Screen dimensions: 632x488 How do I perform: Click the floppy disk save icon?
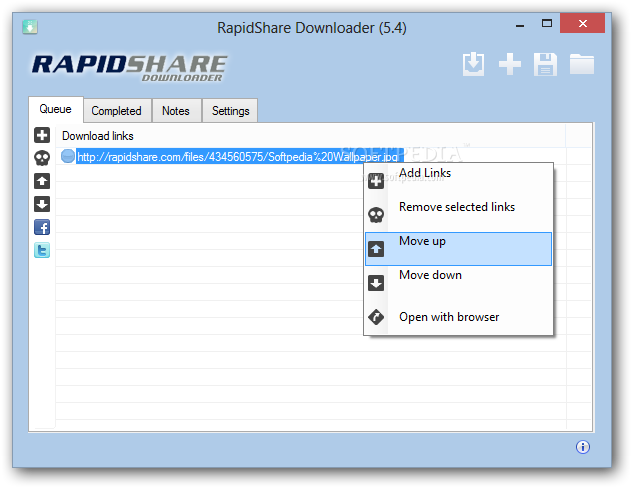(x=545, y=64)
